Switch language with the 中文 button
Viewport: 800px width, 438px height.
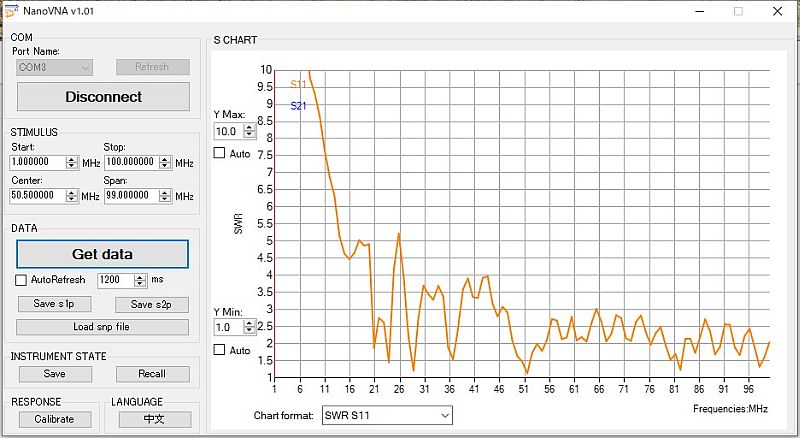[154, 419]
